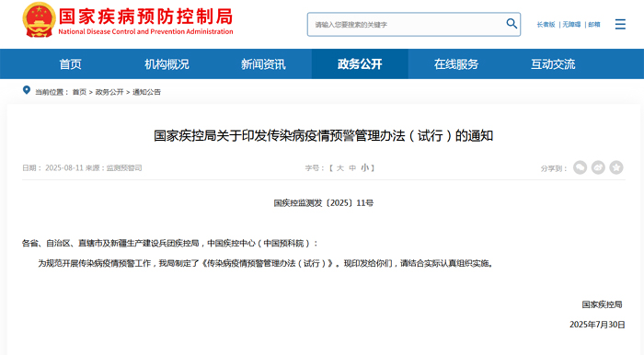Set font size to 小
The width and height of the screenshot is (644, 355).
coord(364,168)
